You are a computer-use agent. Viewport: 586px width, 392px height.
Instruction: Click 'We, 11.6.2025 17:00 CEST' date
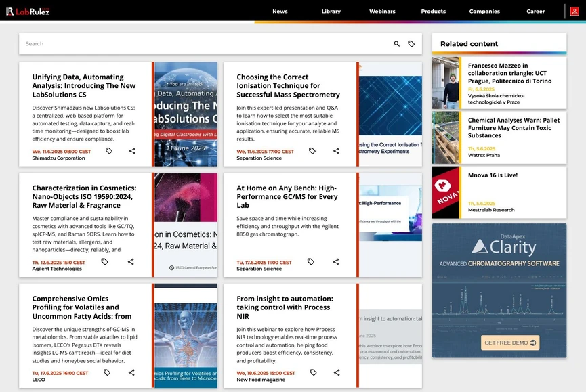pyautogui.click(x=265, y=152)
